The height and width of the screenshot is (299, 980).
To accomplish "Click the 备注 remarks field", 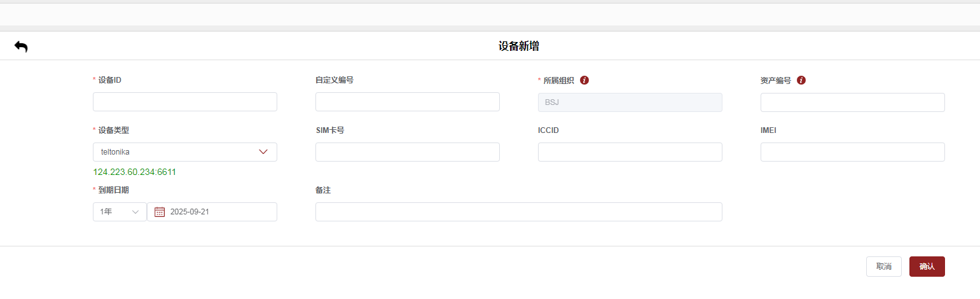I will (518, 212).
